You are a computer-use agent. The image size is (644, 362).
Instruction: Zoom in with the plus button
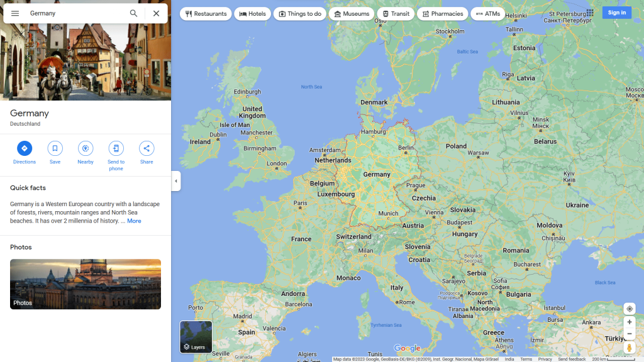tap(629, 322)
